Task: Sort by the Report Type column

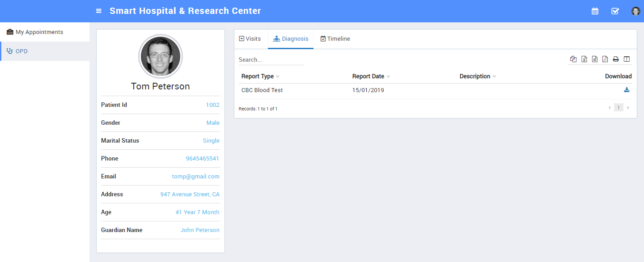Action: [x=258, y=76]
